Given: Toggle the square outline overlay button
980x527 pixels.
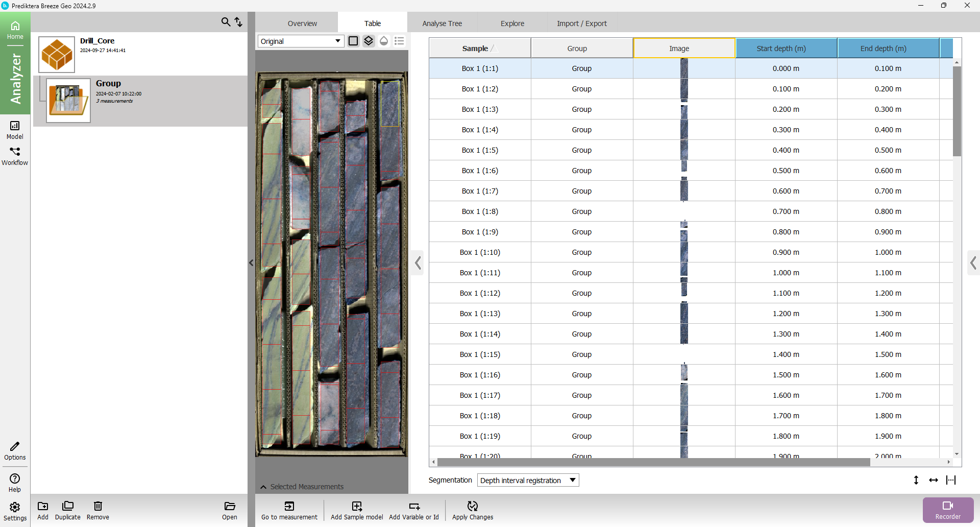Looking at the screenshot, I should 353,41.
